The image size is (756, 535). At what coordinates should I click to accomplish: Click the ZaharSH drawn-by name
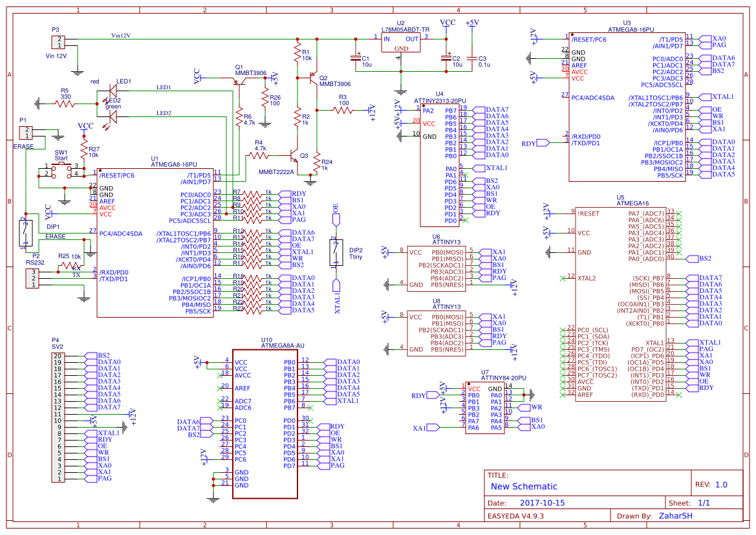675,516
